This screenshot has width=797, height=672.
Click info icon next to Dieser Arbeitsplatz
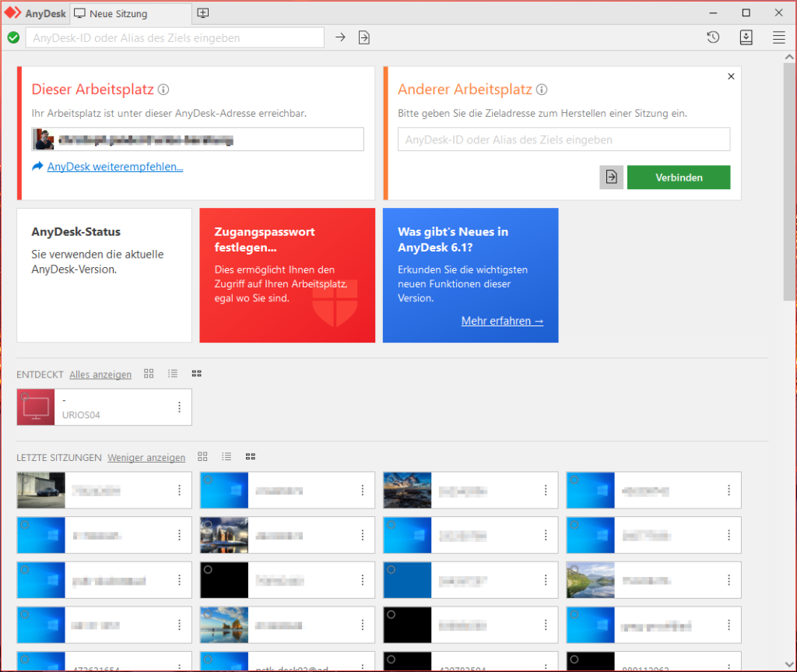(163, 90)
